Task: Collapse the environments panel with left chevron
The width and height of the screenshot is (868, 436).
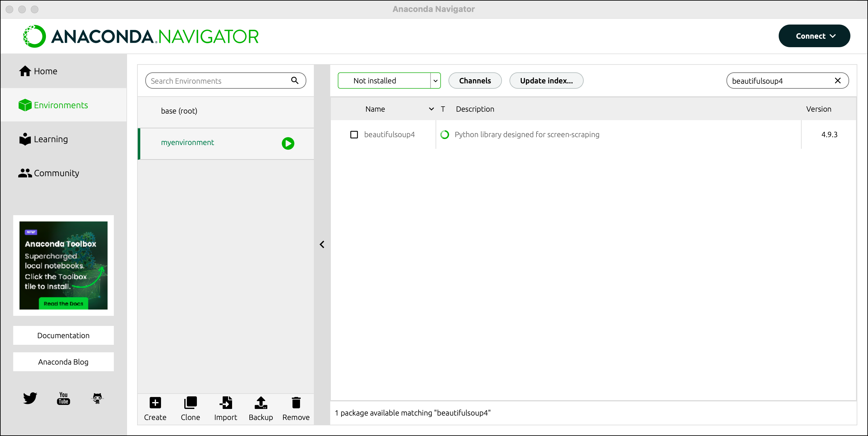Action: point(322,244)
